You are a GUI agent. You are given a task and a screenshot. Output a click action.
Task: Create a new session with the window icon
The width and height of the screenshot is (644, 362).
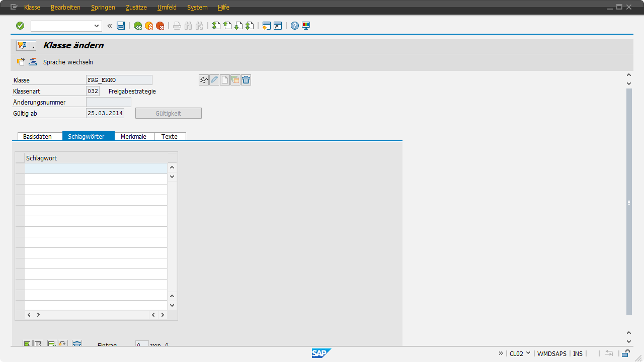tap(266, 26)
